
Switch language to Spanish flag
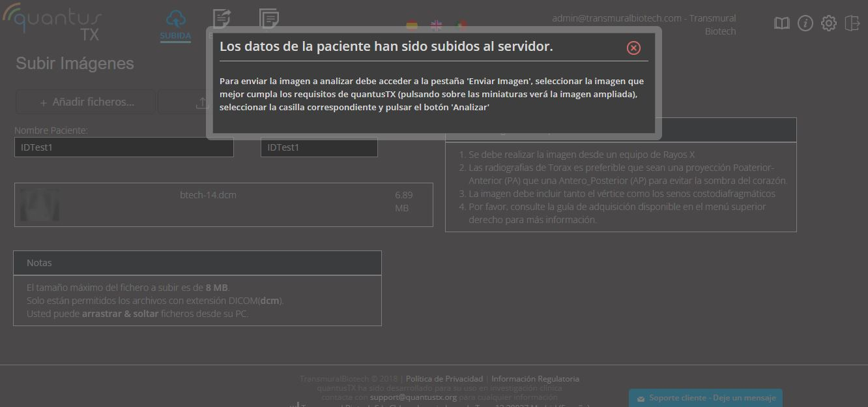412,25
